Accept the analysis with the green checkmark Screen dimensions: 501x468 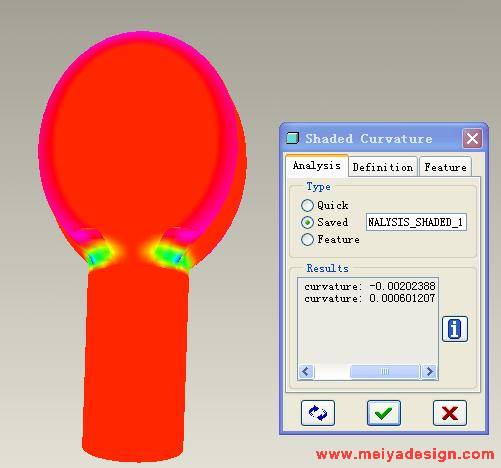click(384, 413)
